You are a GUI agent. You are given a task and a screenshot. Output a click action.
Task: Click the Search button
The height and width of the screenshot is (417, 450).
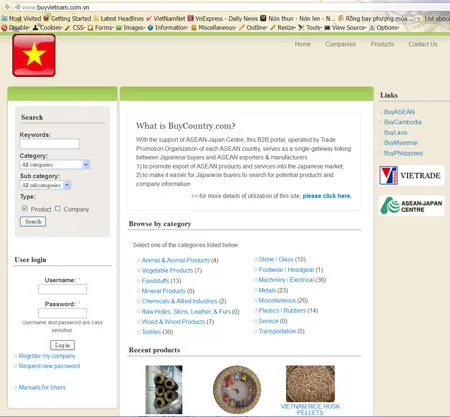[33, 222]
